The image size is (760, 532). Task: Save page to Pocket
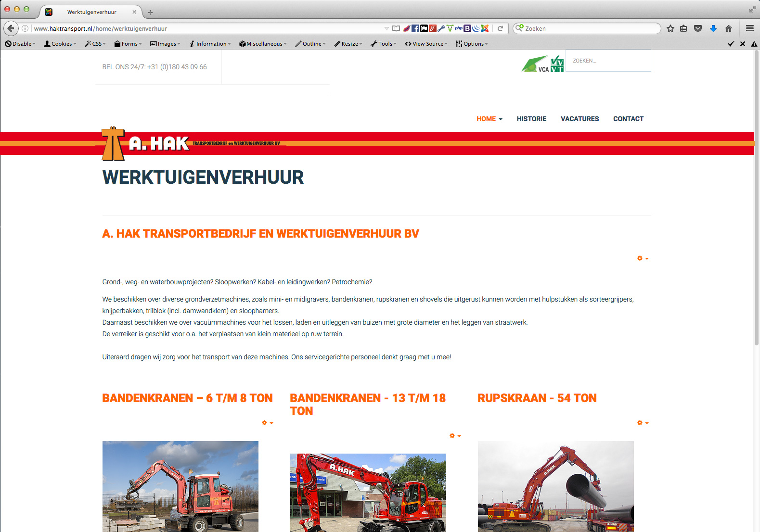[698, 28]
